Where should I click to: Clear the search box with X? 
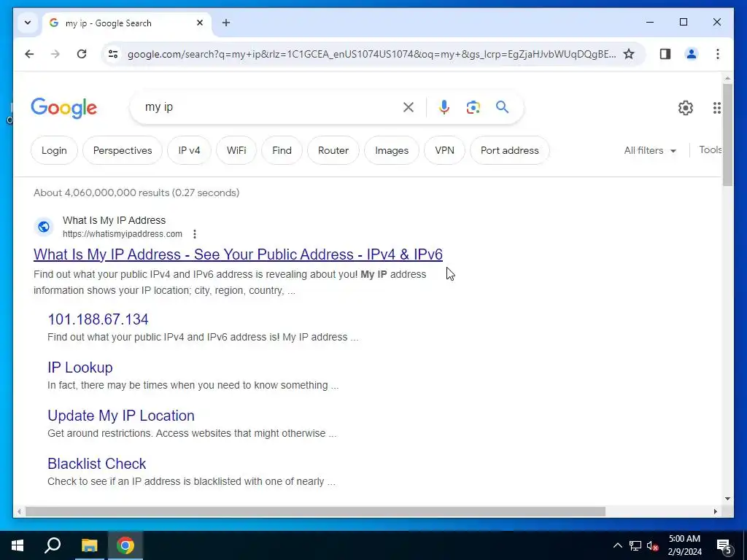click(409, 107)
